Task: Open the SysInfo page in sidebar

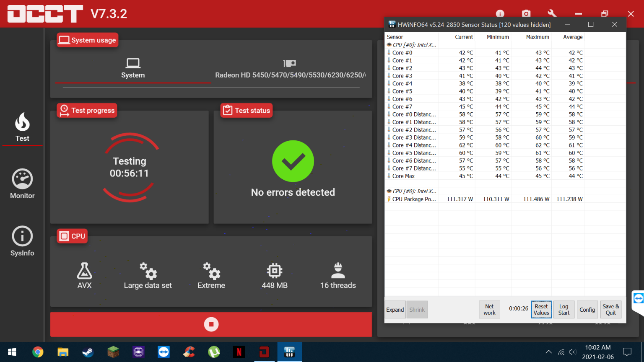Action: (x=22, y=241)
